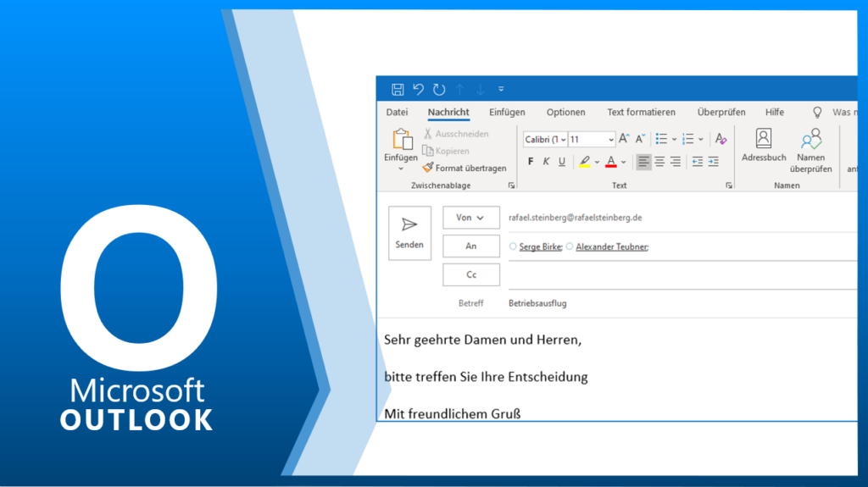Cut selection with Ausschneiden
The width and height of the screenshot is (868, 487).
(x=456, y=133)
